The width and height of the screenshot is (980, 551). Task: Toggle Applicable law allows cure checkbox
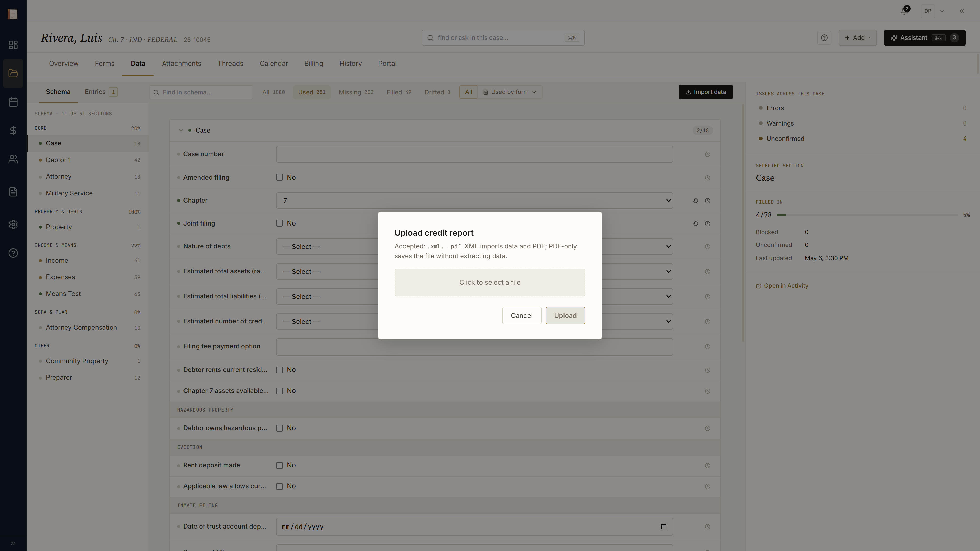[x=279, y=486]
